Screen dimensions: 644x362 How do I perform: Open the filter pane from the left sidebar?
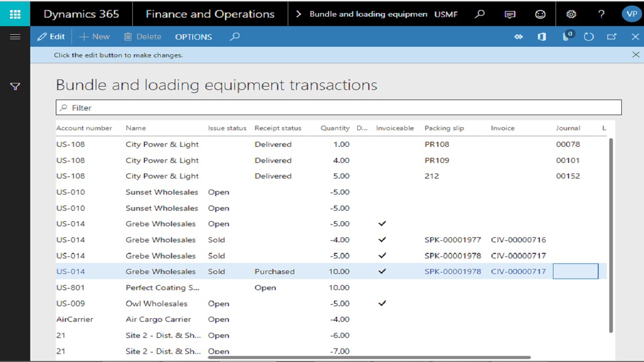[15, 86]
